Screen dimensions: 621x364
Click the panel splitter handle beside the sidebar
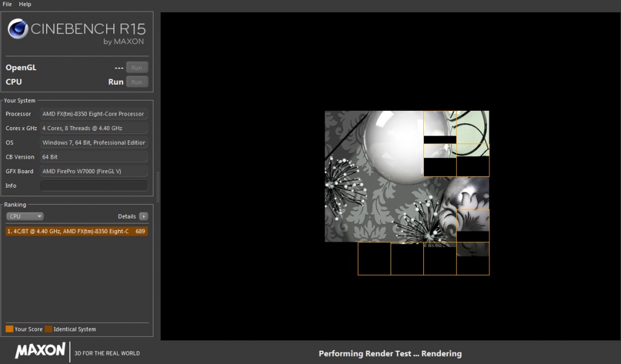[x=158, y=187]
